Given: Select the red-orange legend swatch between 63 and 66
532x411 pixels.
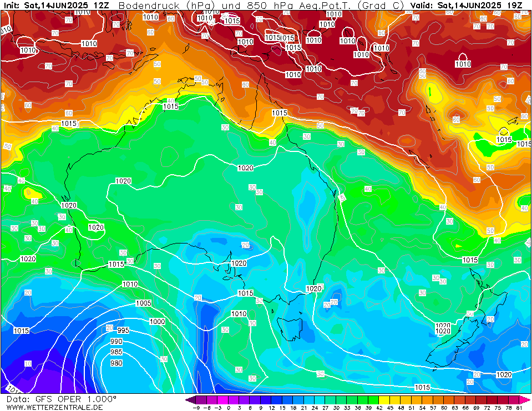Looking at the screenshot, I should [x=459, y=399].
